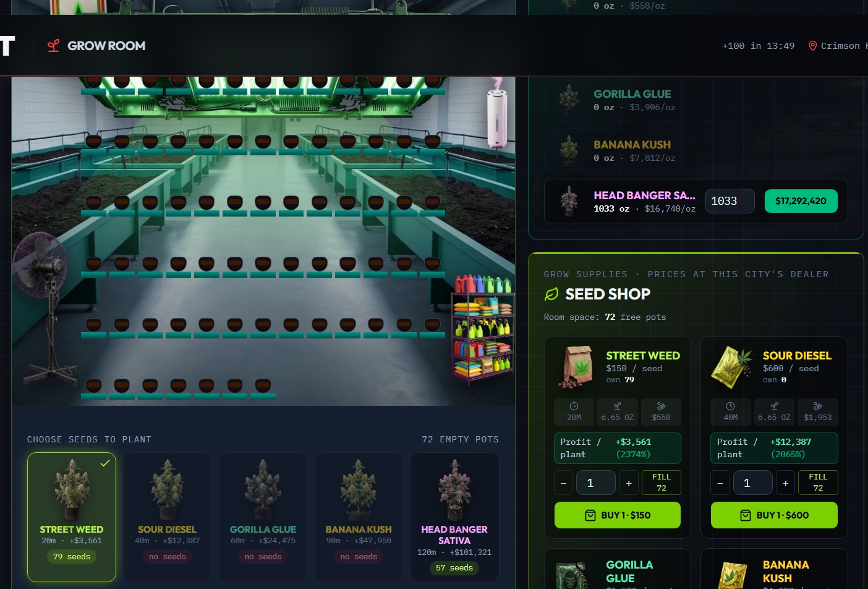Select Sour Diesel seeds to plant
868x589 pixels.
click(x=168, y=517)
